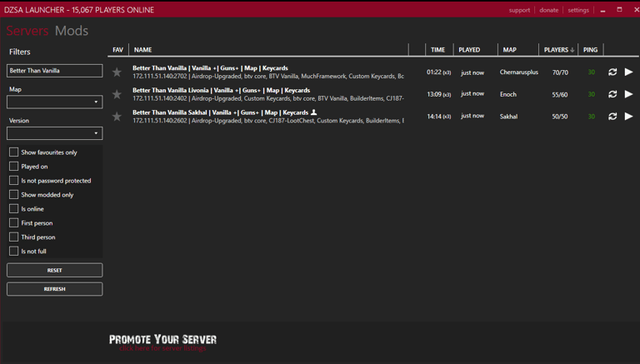Favorite the Better Than Vanilla Sakhal server star

[x=117, y=117]
